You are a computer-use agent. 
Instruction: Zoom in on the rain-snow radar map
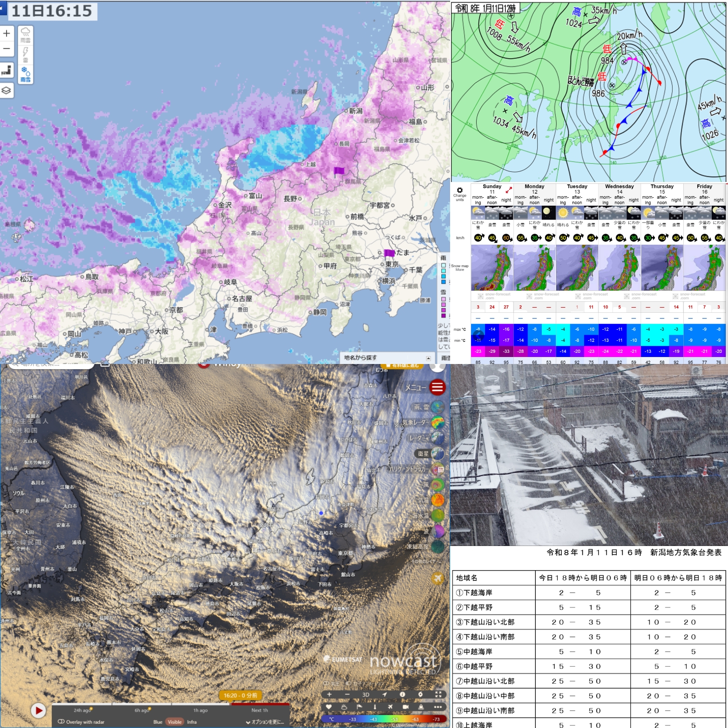(7, 34)
